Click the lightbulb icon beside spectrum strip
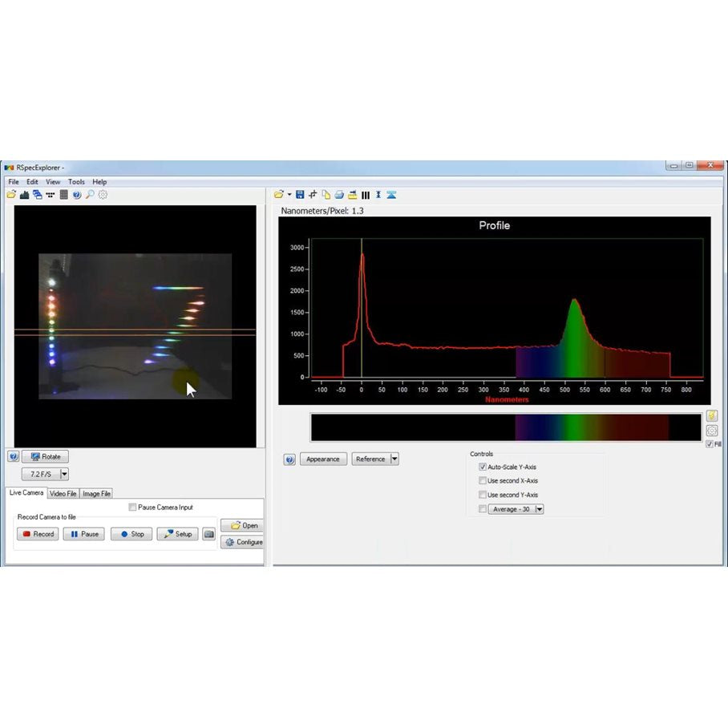 coord(712,416)
